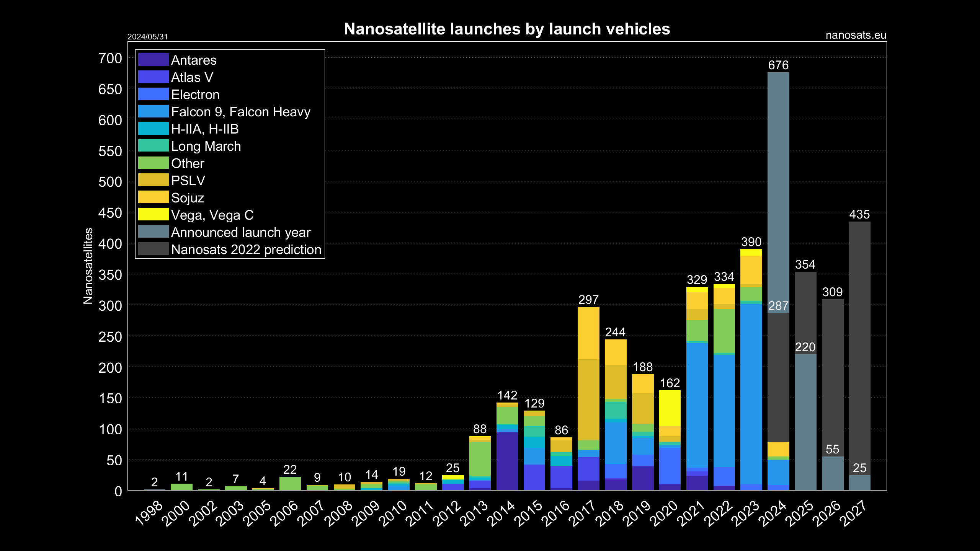Click the PSLV legend color swatch
980x551 pixels.
(x=153, y=180)
